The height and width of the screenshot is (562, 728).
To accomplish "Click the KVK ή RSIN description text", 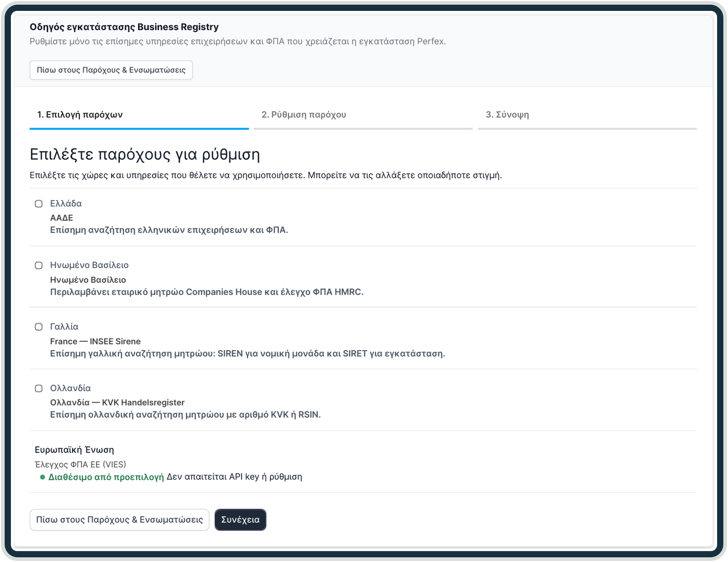I will pyautogui.click(x=185, y=415).
